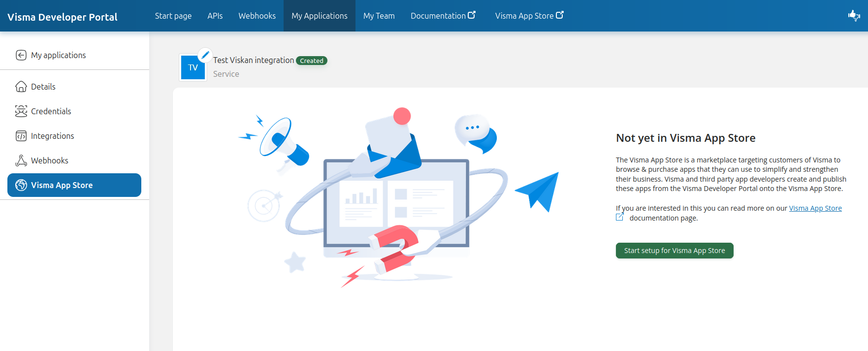Click the TV application logo thumbnail
This screenshot has height=351, width=868.
(x=193, y=67)
